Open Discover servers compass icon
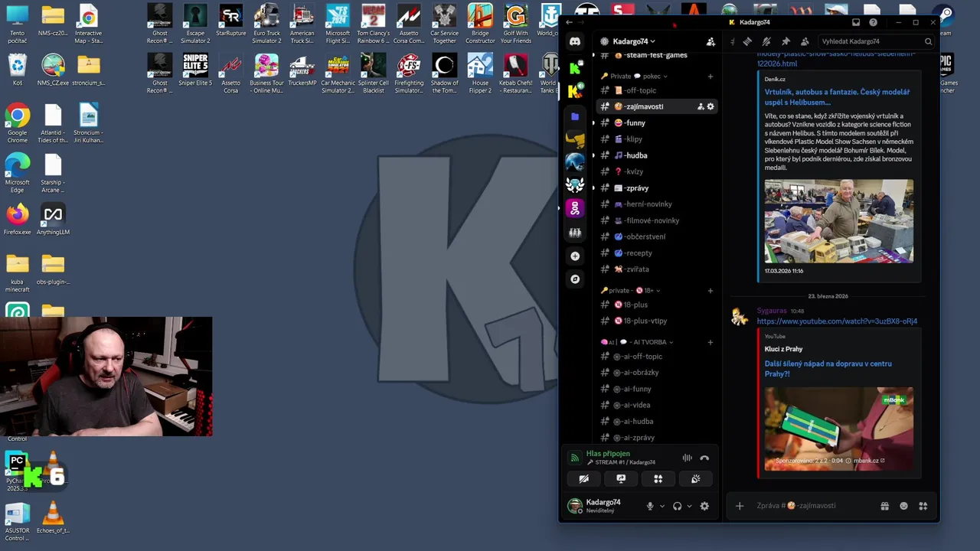 575,279
